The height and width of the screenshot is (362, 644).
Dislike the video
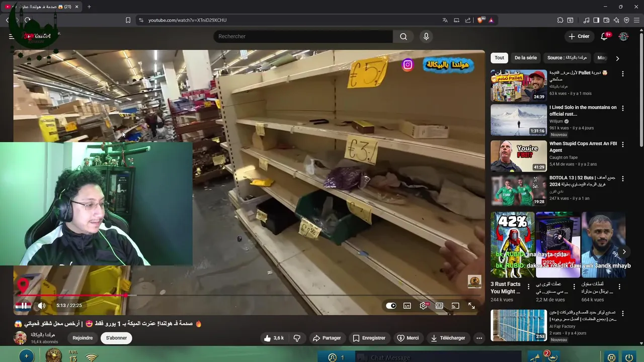pyautogui.click(x=297, y=338)
